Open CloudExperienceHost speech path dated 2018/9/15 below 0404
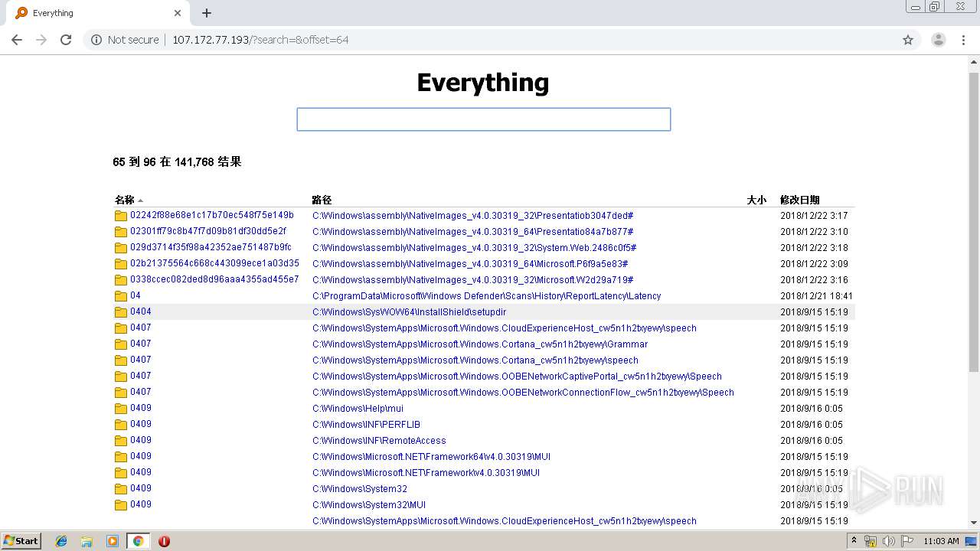 [x=505, y=328]
